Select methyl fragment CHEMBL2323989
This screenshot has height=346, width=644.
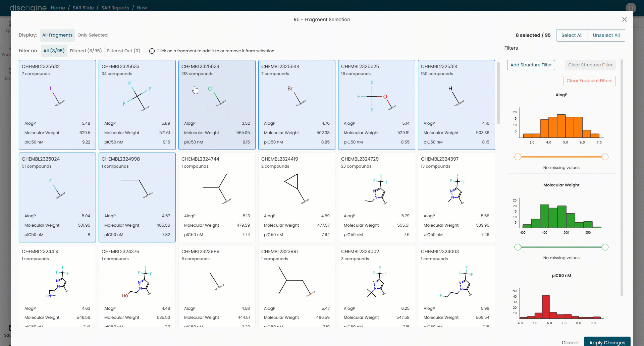pos(217,286)
